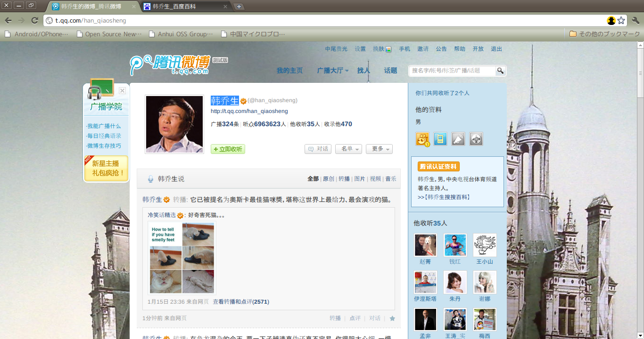Viewport: 644px width, 339px height.
Task: Click the 手机 link in the top bar
Action: [405, 49]
